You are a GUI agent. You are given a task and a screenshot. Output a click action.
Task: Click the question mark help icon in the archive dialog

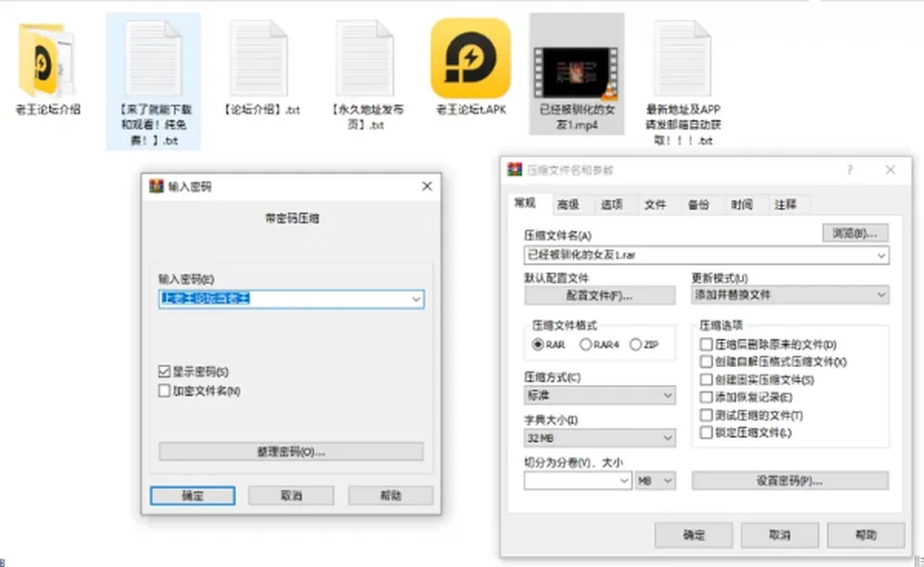point(849,169)
